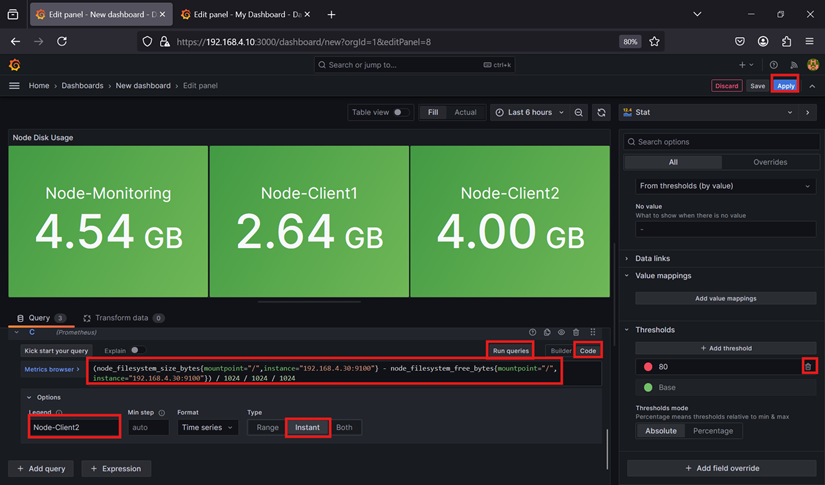
Task: Open the hamburger navigation menu
Action: (14, 86)
